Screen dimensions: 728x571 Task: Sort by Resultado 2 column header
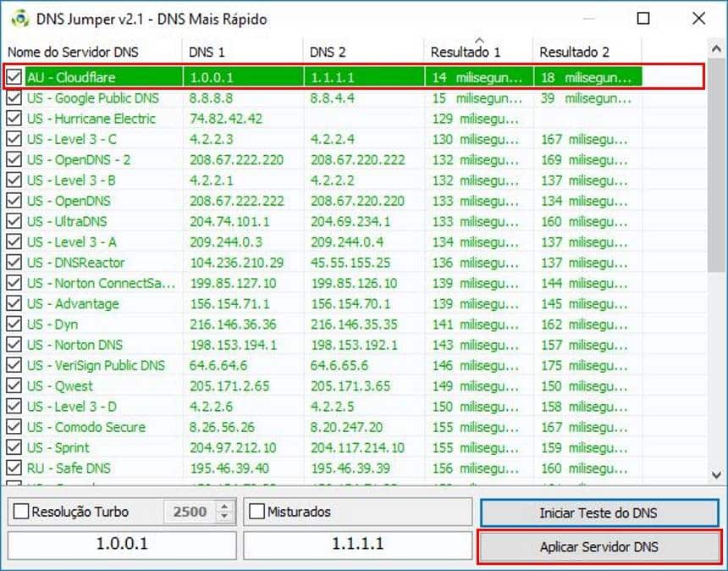tap(587, 52)
